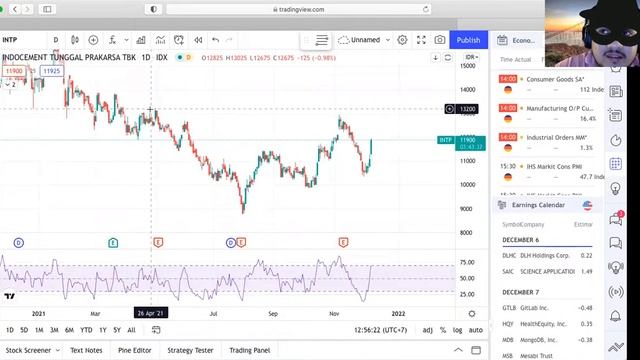The image size is (640, 360).
Task: Open ideas stream lightbulb icon in sidebar
Action: click(616, 267)
